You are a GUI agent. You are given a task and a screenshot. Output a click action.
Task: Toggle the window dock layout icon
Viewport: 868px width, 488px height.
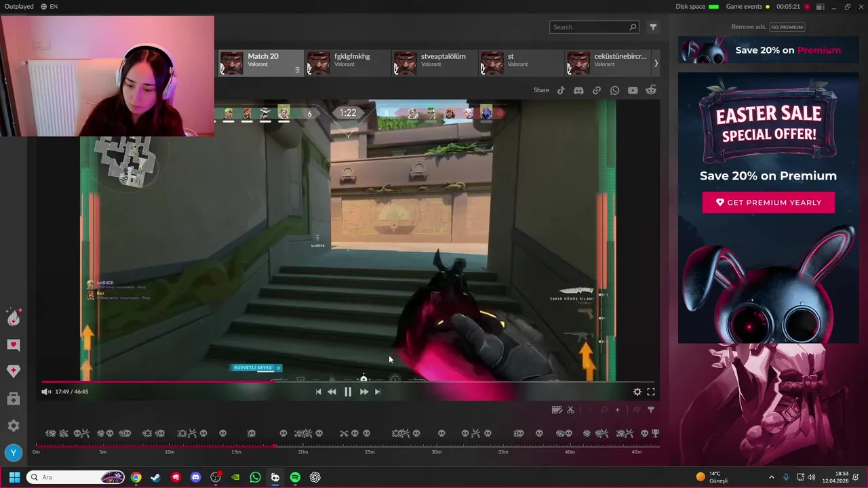[821, 7]
